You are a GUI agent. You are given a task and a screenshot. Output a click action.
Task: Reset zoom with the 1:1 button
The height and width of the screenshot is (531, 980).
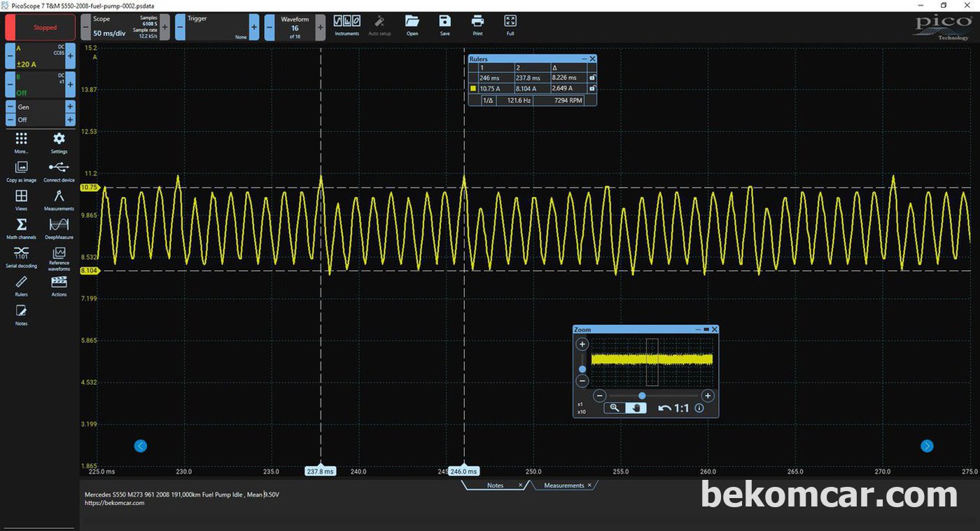tap(673, 408)
